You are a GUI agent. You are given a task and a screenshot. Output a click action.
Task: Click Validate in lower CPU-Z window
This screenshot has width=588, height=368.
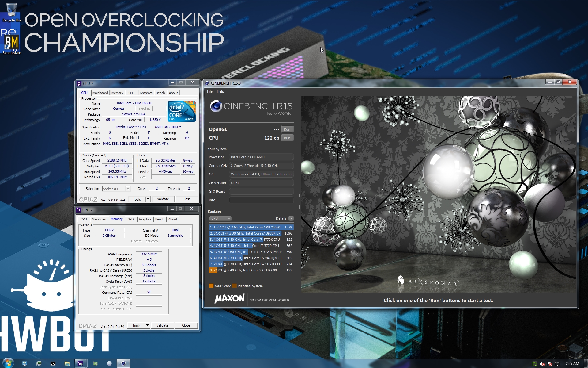162,325
